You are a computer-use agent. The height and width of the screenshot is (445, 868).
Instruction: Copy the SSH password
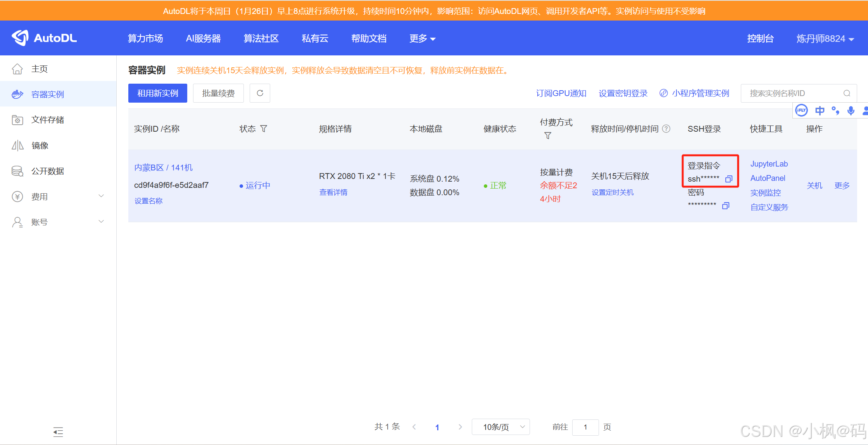pos(725,206)
